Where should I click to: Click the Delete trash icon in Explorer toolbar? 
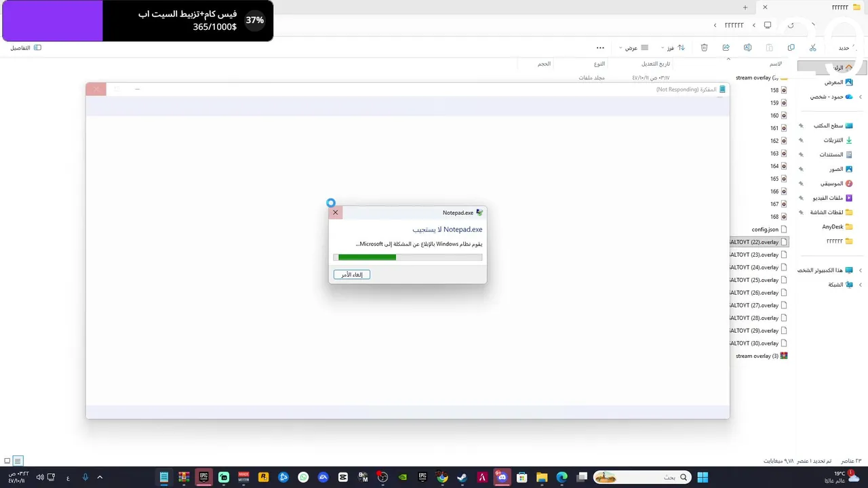[704, 47]
